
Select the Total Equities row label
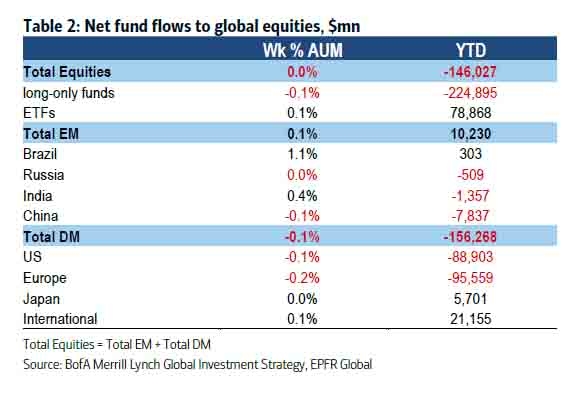coord(67,72)
